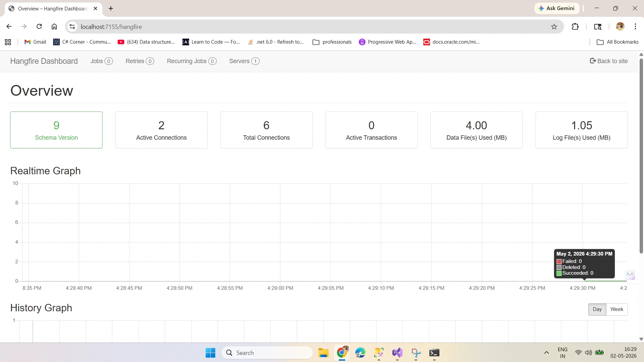
Task: Click the Active Transactions metric card
Action: 371,130
